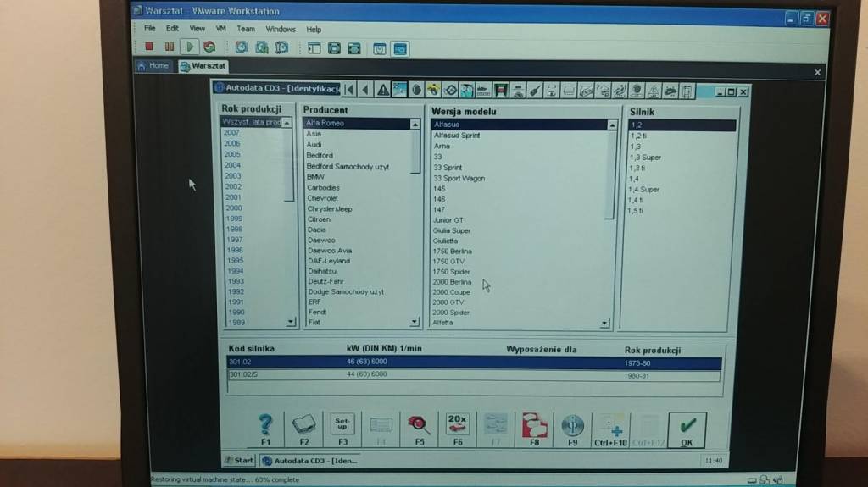Switch to the Warsztat tab
This screenshot has width=868, height=487.
point(203,66)
